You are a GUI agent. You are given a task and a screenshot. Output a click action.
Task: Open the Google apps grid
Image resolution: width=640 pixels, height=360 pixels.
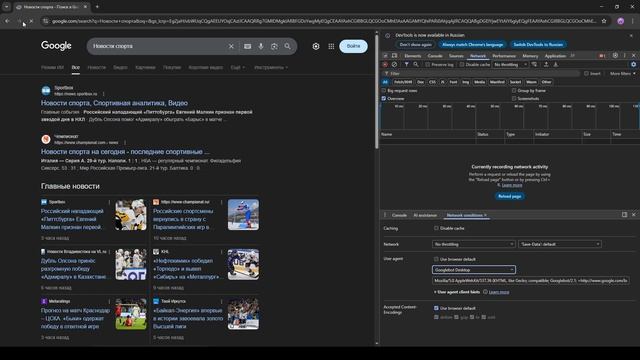(x=331, y=47)
